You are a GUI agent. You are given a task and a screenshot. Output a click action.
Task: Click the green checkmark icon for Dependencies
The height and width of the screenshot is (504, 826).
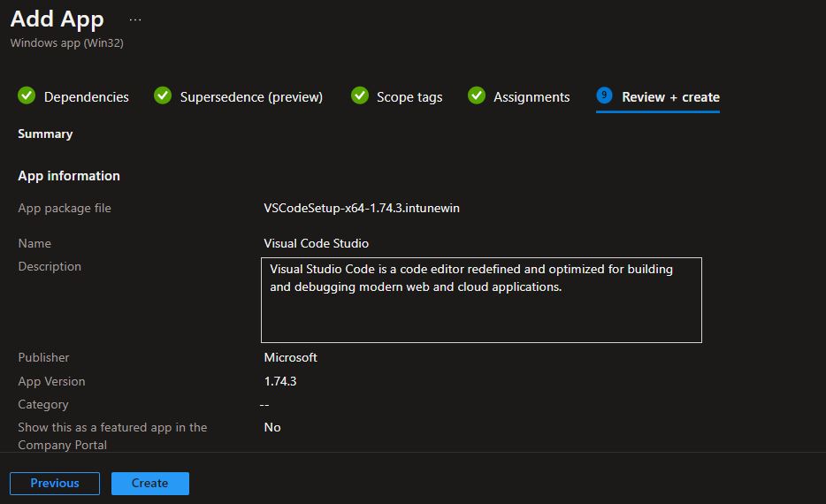[27, 95]
